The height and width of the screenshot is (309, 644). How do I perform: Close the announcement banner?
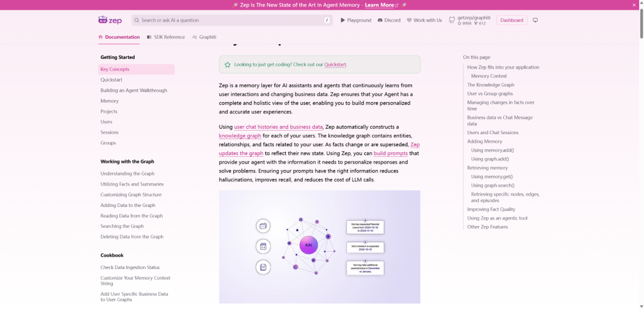coord(634,5)
